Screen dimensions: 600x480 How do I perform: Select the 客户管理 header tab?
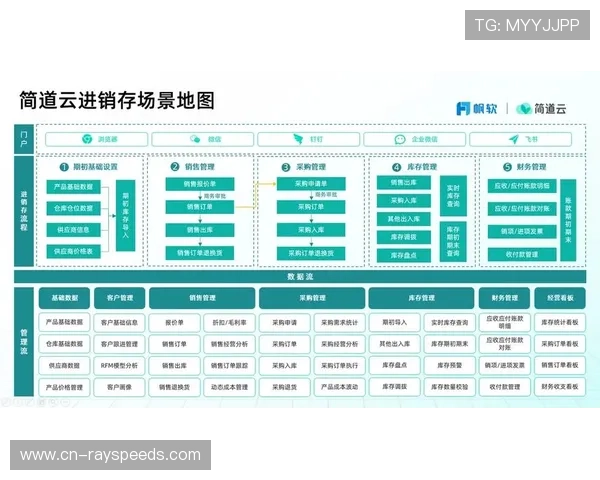coord(119,297)
